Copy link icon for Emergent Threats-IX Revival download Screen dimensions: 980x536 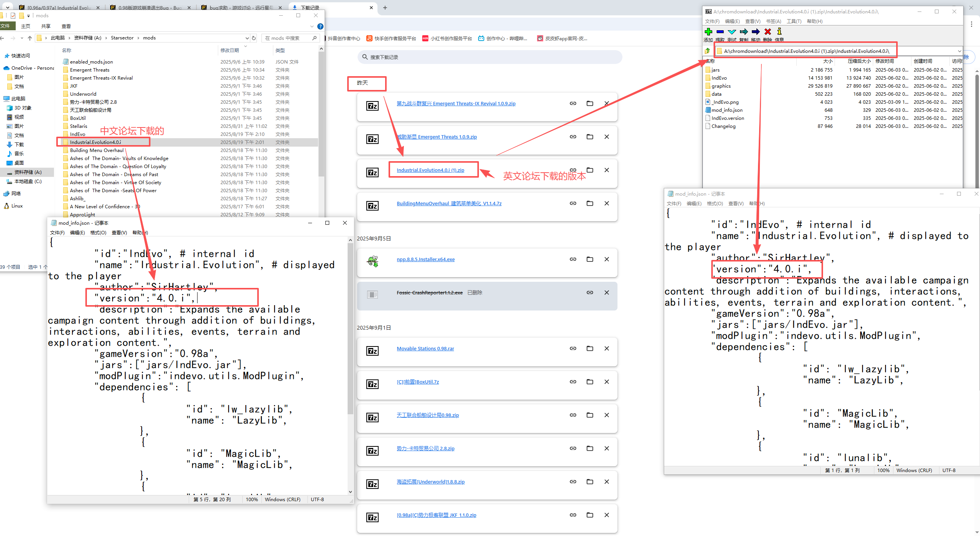(x=573, y=103)
